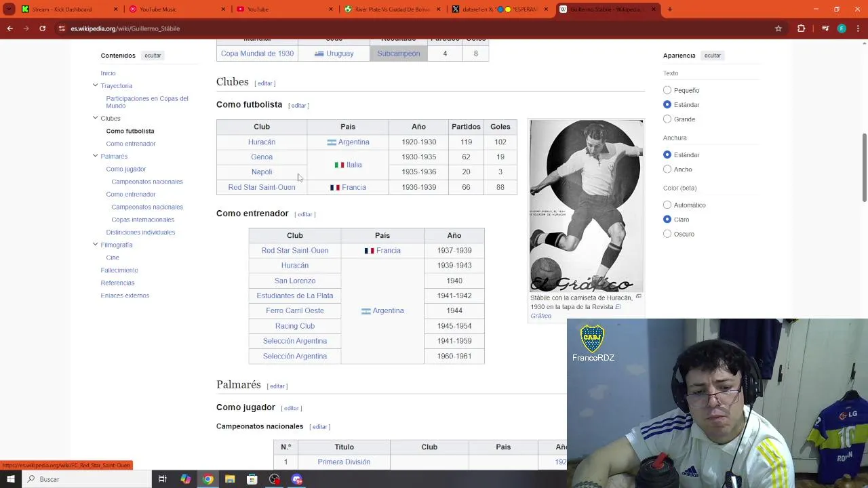The width and height of the screenshot is (868, 488).
Task: Open Windows Start menu
Action: coord(10,479)
